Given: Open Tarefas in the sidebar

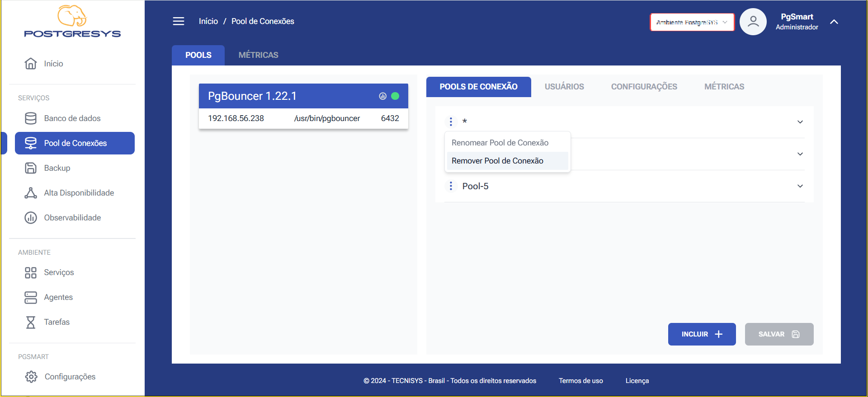Looking at the screenshot, I should (75, 322).
